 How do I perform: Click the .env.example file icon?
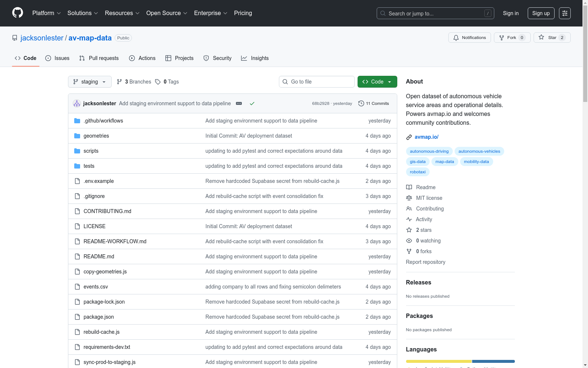(77, 181)
